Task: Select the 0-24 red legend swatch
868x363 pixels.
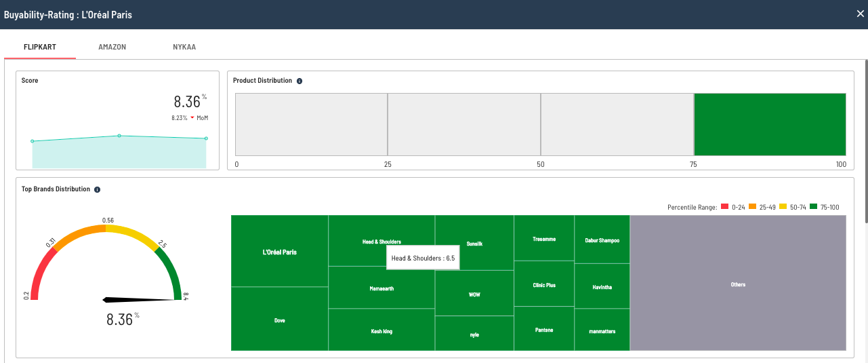Action: [724, 207]
